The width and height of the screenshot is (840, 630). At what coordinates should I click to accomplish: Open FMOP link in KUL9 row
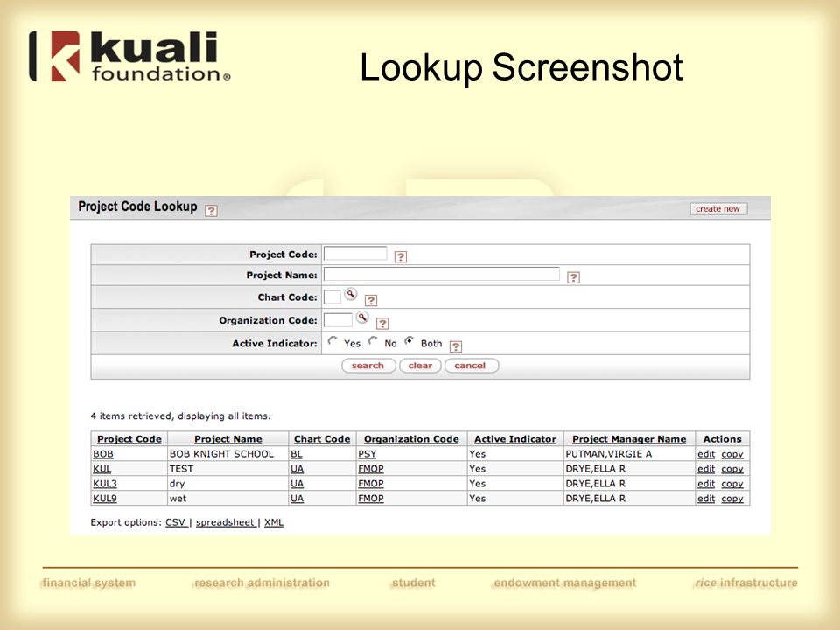tap(371, 498)
